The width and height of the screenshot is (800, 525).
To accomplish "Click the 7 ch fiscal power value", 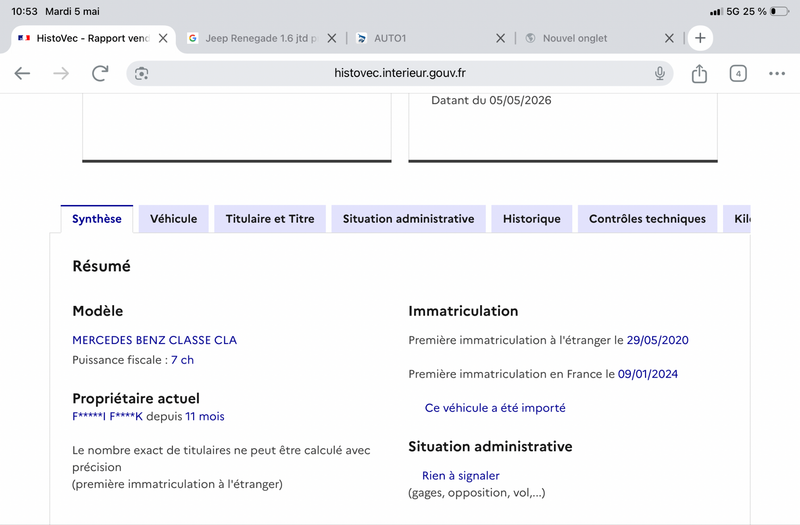I will 182,360.
